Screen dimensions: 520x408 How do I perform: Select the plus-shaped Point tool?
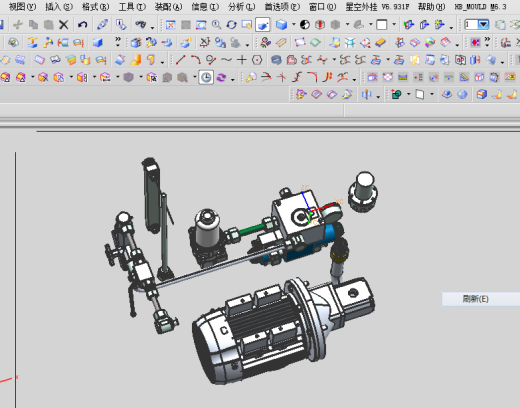tap(242, 60)
